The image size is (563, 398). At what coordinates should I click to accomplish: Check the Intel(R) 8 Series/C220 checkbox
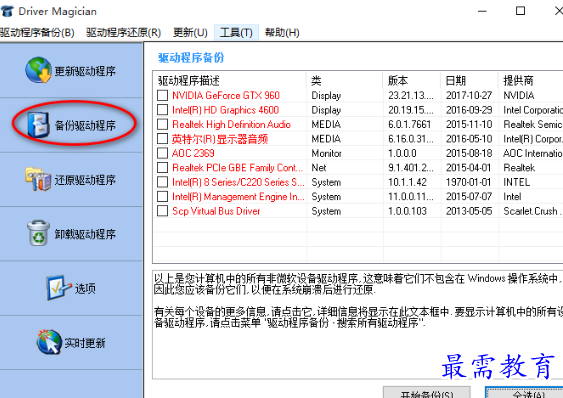163,182
